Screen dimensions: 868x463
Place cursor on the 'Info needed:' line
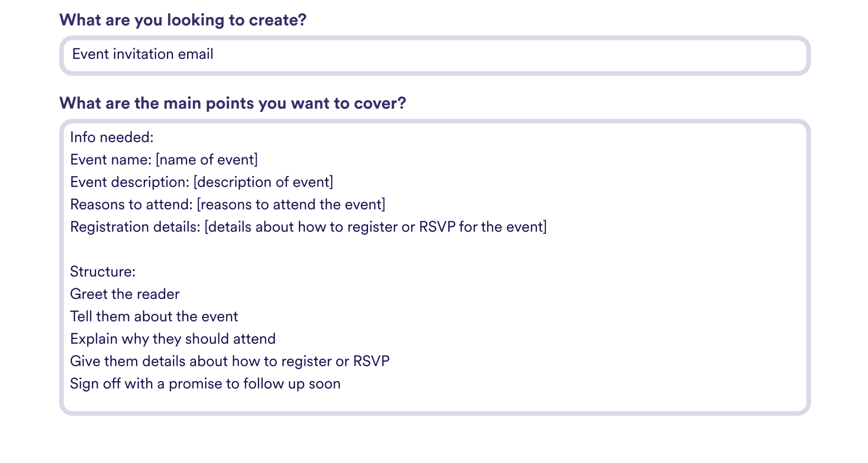click(112, 137)
